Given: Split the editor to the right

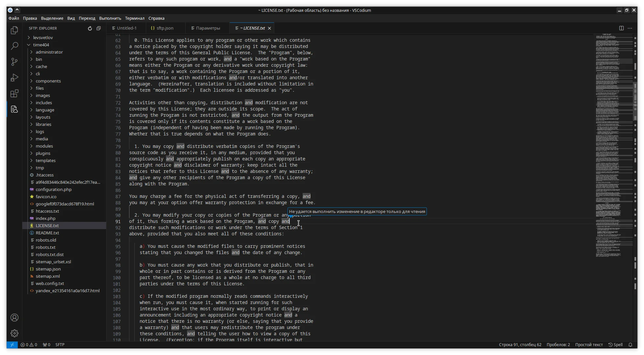Looking at the screenshot, I should click(621, 28).
